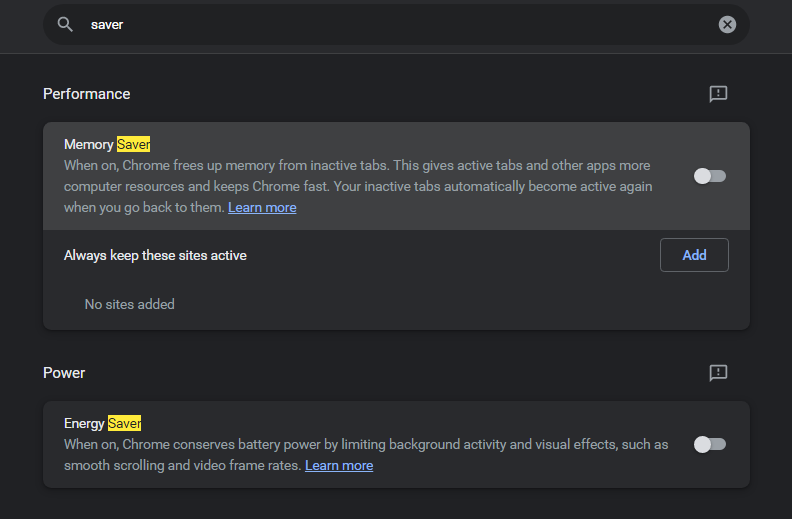Turn on the Energy Saver switch
Screen dimensions: 792x519
pyautogui.click(x=710, y=444)
